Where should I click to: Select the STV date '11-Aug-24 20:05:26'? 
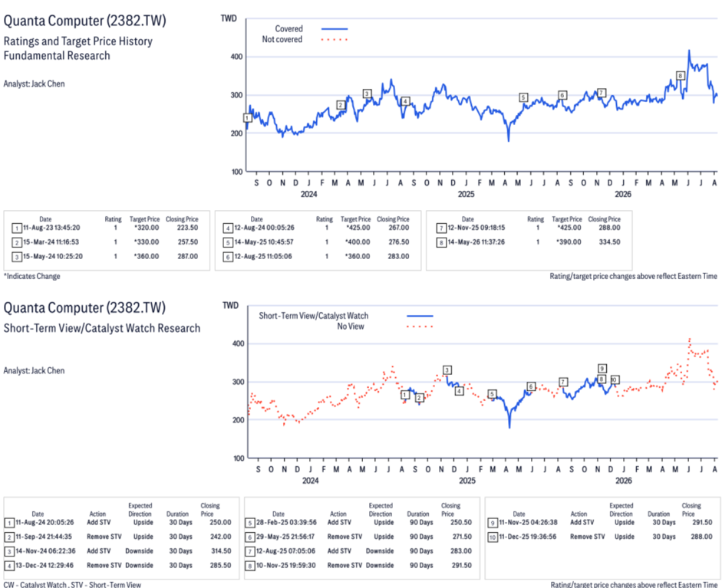[45, 523]
